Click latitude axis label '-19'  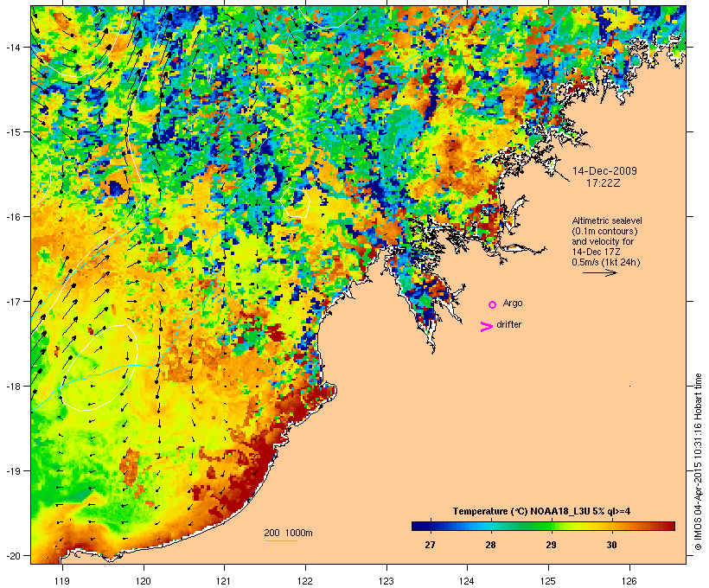point(12,471)
